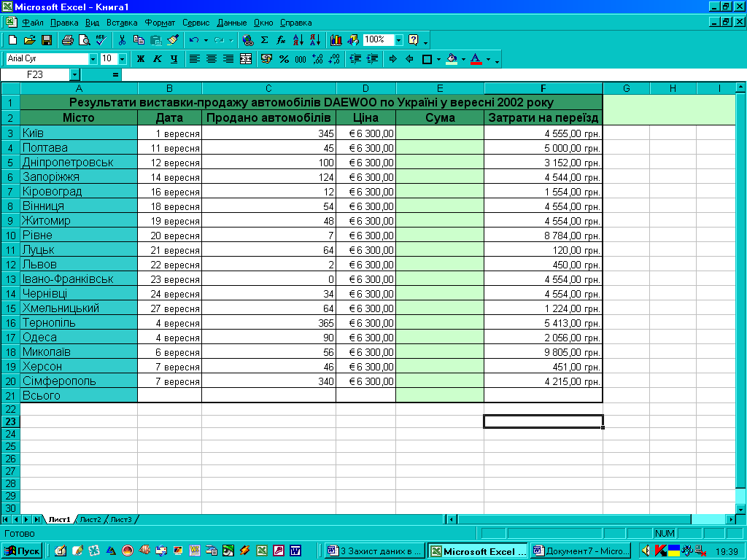Toggle Merge and Center
Viewport: 747px width, 560px height.
coord(245,59)
